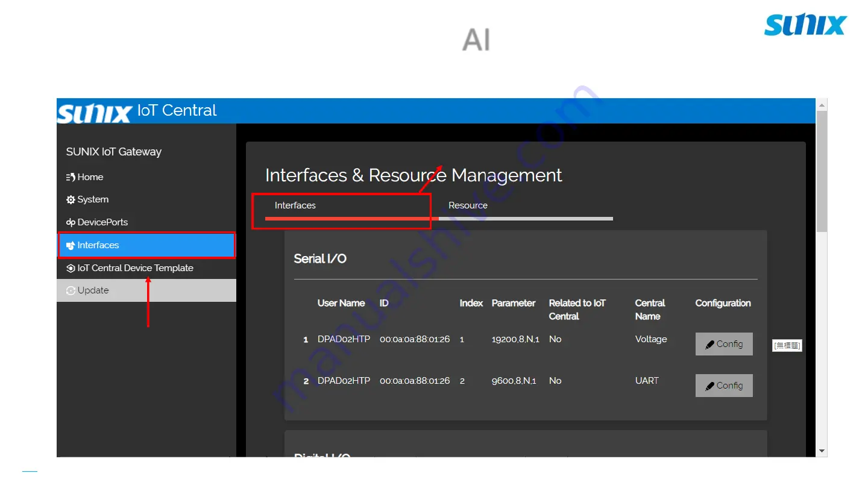This screenshot has height=488, width=868.
Task: Configure the UART serial port
Action: point(724,386)
